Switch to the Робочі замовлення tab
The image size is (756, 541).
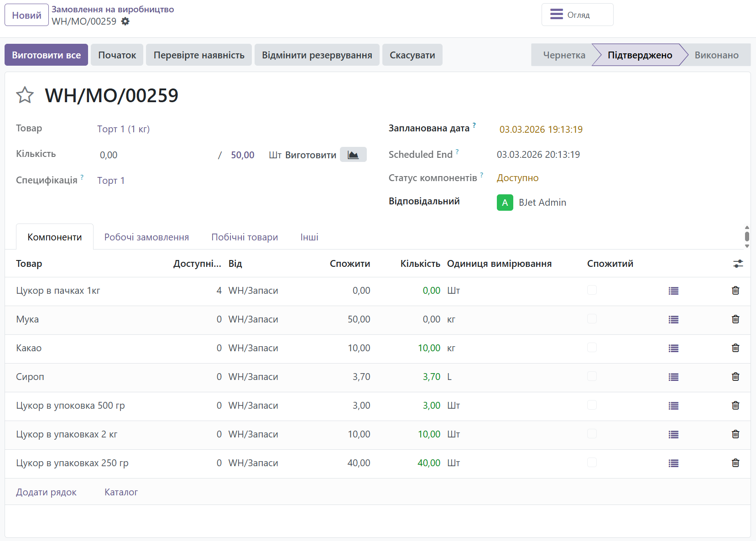146,237
